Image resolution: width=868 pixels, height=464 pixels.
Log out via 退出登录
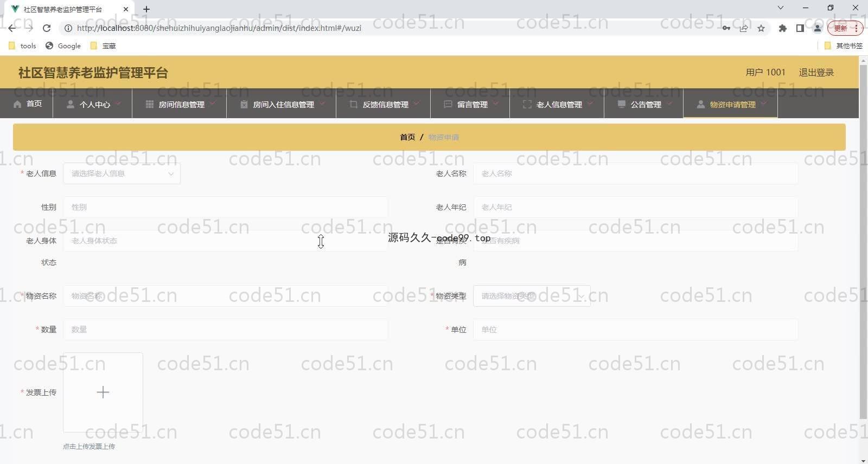[x=816, y=72]
